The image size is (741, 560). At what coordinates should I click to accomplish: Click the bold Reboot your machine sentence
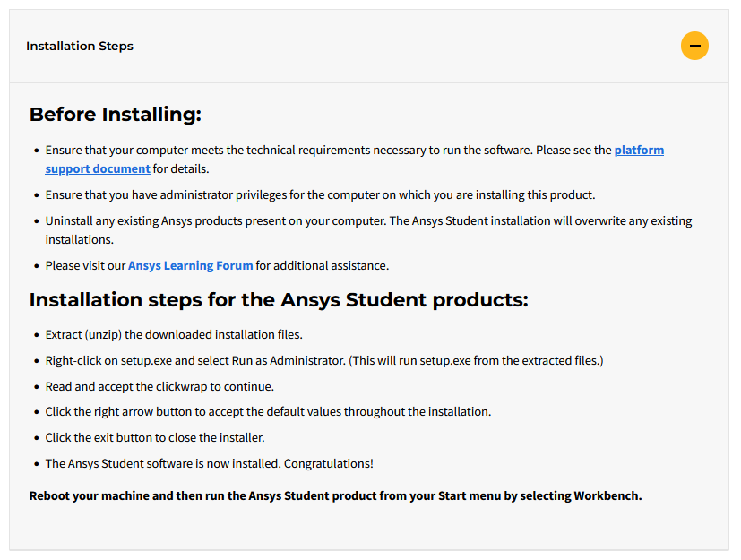(x=335, y=495)
